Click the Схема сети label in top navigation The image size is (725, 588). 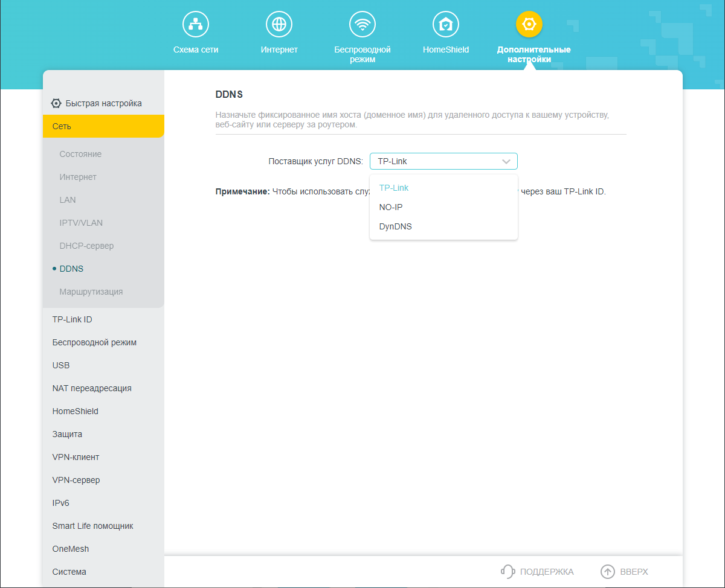(x=196, y=50)
